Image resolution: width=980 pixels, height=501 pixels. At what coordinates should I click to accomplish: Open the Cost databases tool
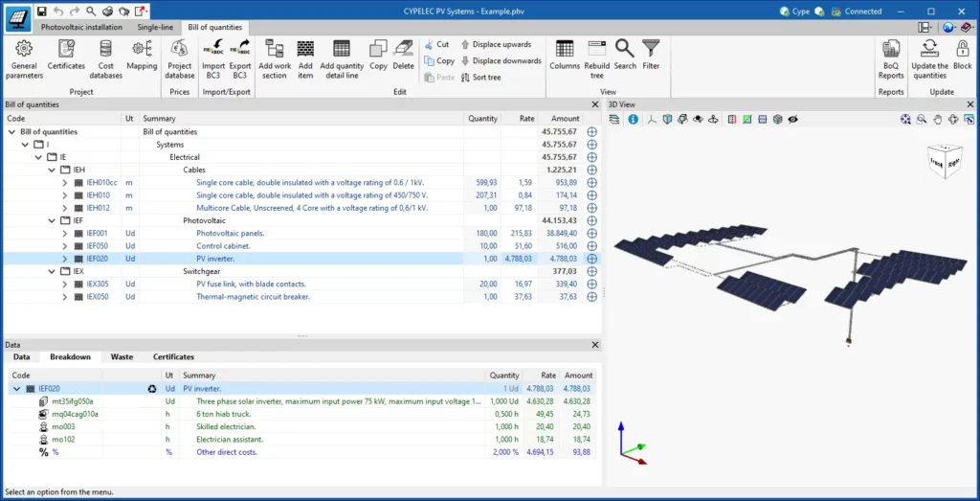click(105, 57)
